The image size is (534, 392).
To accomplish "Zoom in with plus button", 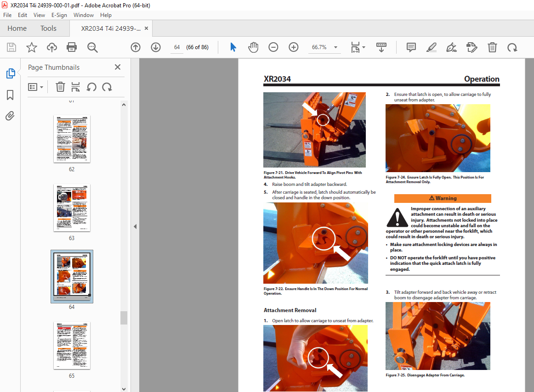I will 294,47.
